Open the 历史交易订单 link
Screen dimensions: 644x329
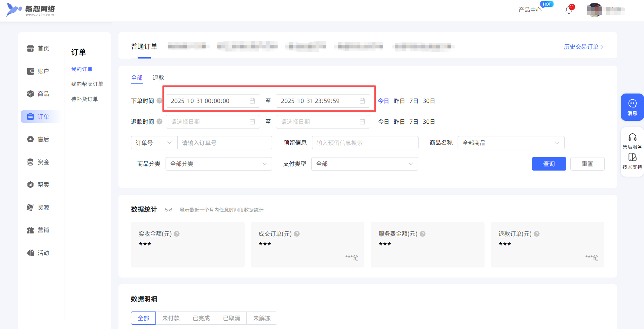click(583, 47)
